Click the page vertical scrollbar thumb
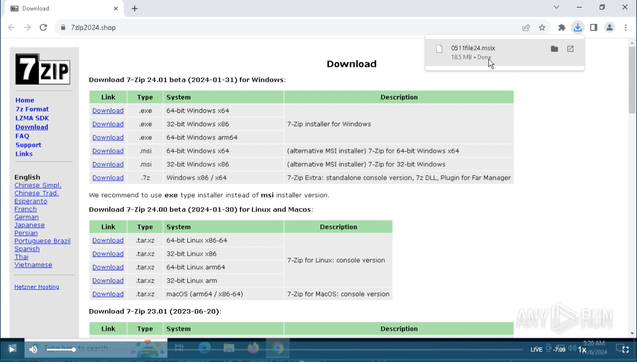This screenshot has height=362, width=637. [632, 79]
